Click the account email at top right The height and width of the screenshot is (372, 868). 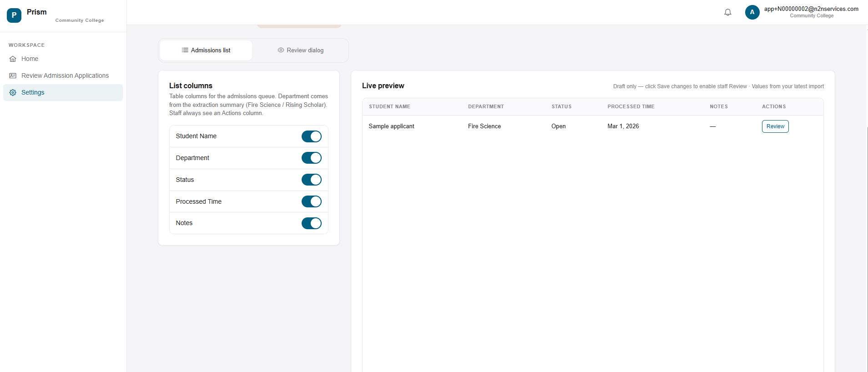[x=811, y=9]
